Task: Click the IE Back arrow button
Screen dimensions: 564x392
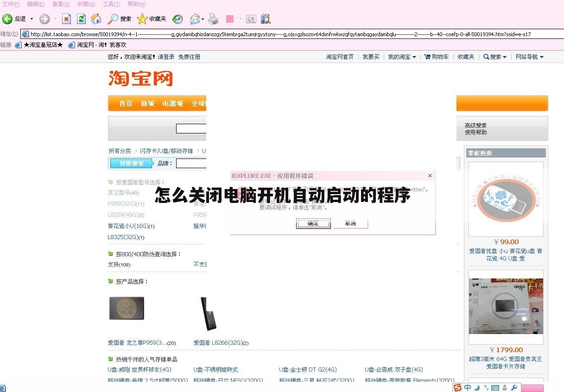Action: 7,19
